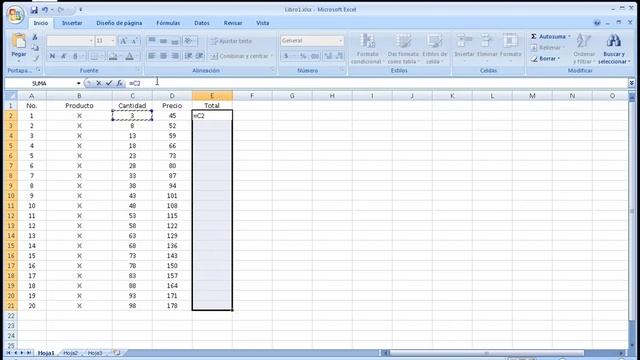Switch to Diseño de página tab
640x360 pixels.
tap(119, 23)
